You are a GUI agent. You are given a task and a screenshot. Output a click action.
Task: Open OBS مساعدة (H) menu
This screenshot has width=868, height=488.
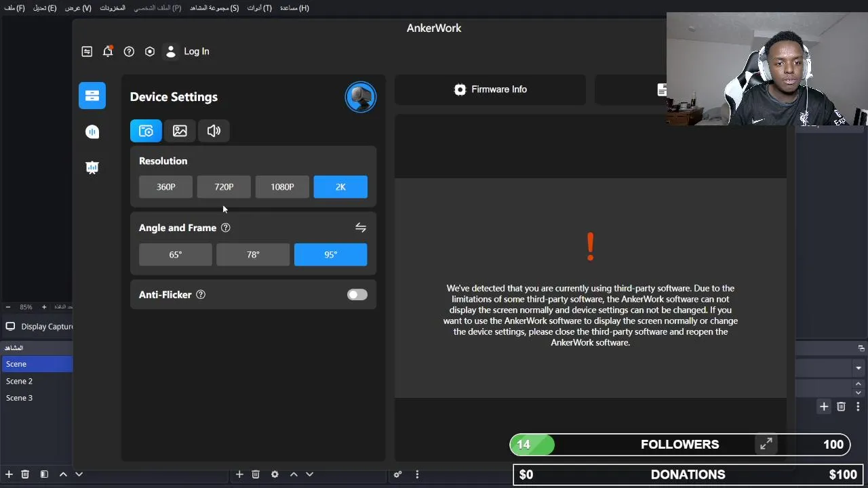coord(294,8)
